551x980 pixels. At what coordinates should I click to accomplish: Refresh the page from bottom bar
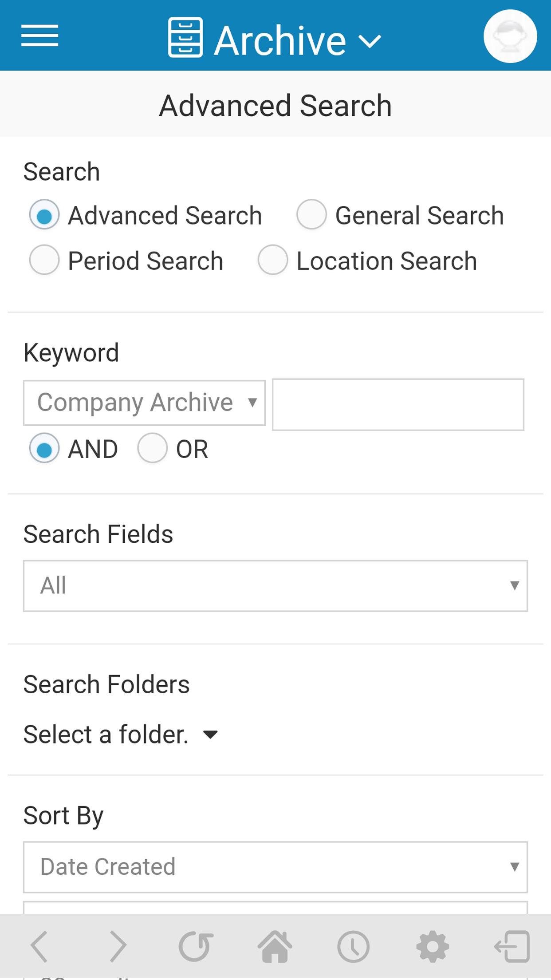click(196, 946)
